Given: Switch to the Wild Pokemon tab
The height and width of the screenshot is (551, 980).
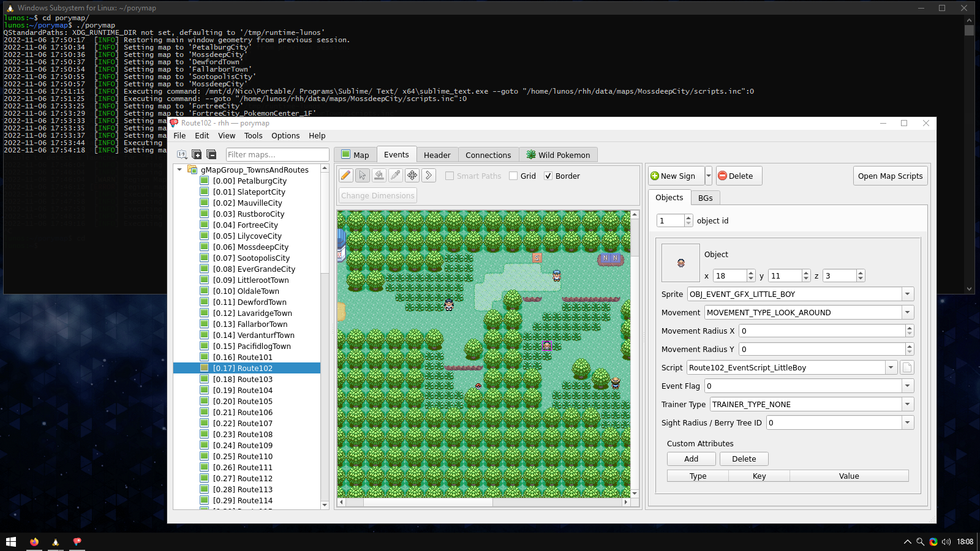Looking at the screenshot, I should [558, 155].
